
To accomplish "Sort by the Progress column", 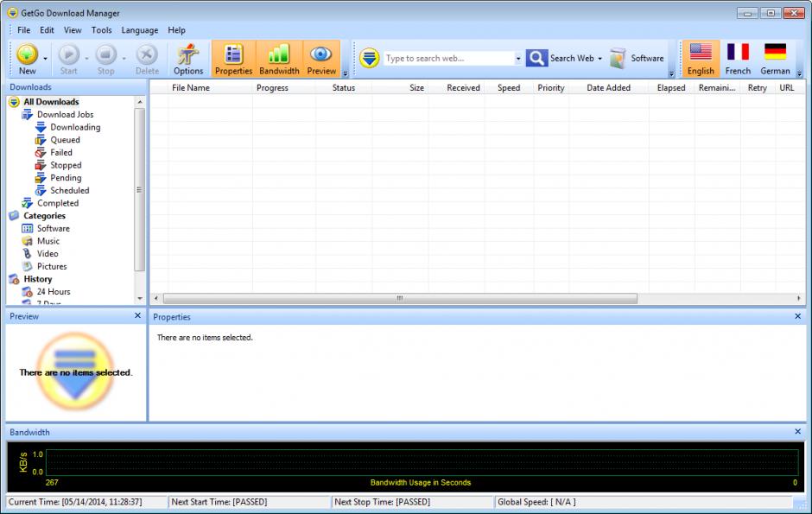I will click(x=284, y=87).
